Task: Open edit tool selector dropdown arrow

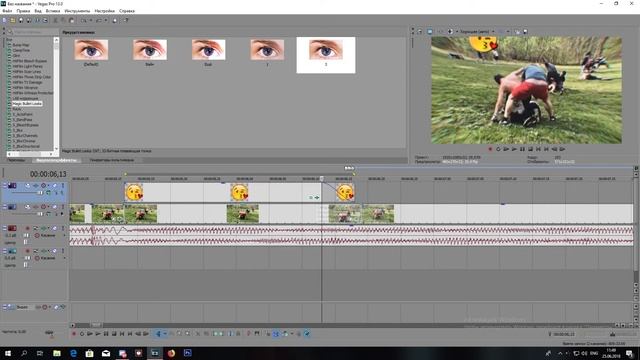Action: point(165,334)
